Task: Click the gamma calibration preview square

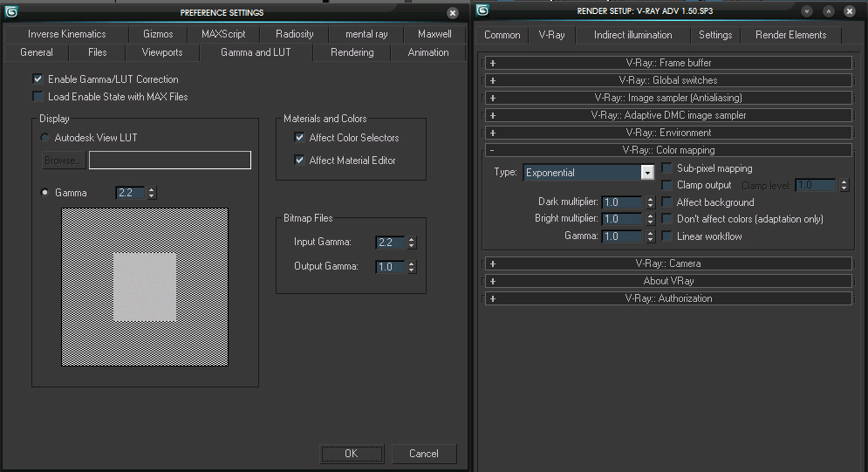Action: click(145, 287)
